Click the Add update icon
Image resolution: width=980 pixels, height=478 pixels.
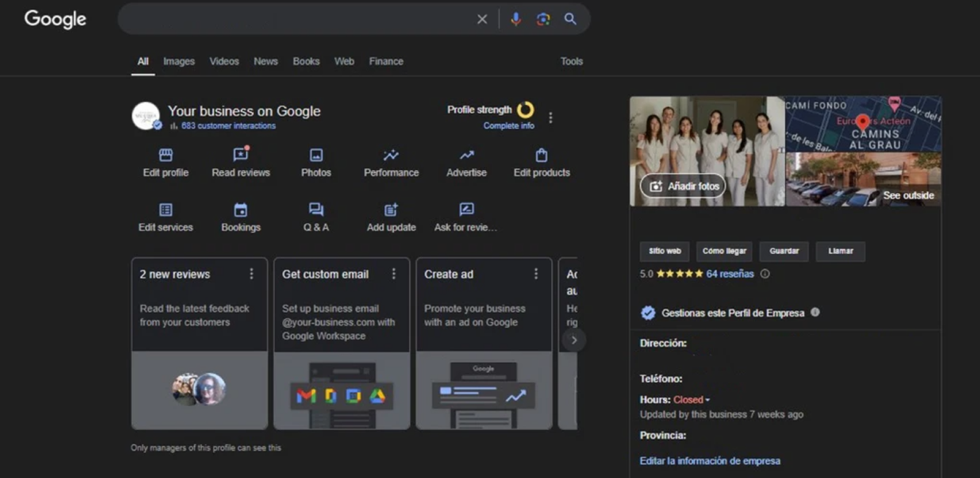391,210
